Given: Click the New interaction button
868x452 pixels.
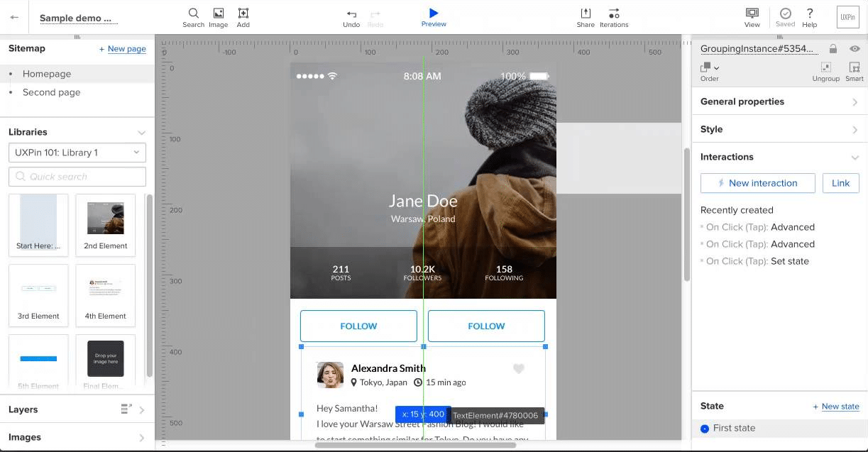Looking at the screenshot, I should tap(758, 183).
